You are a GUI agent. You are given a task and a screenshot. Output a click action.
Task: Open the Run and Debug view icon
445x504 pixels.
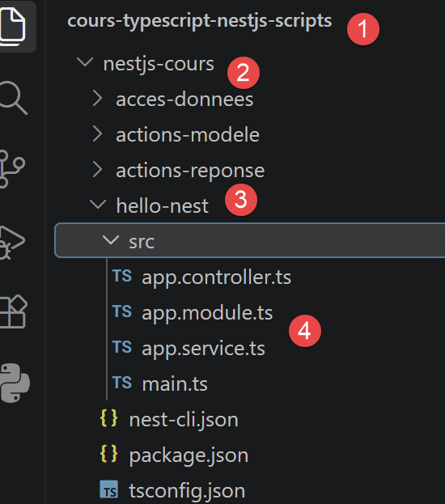coord(11,243)
